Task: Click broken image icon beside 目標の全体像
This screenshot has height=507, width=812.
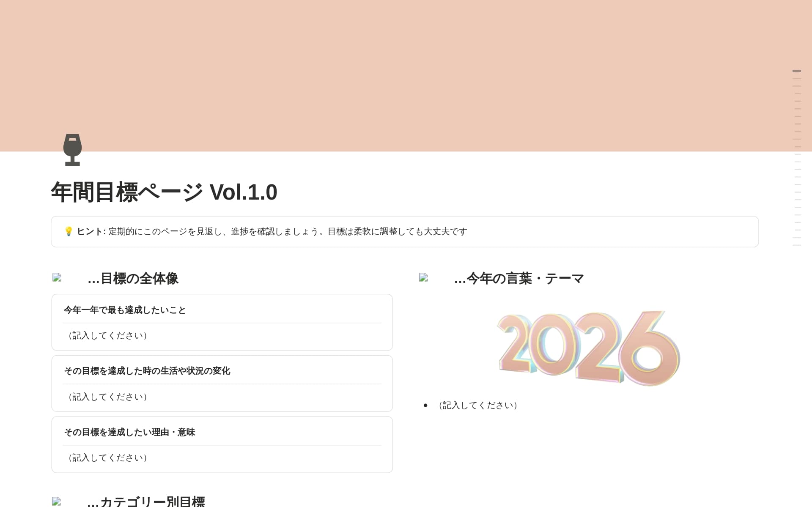Action: 57,277
